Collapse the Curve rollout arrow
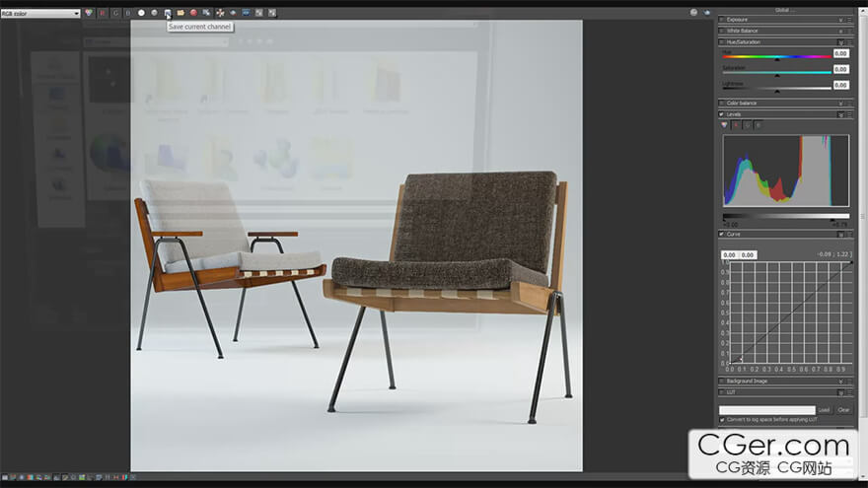 pyautogui.click(x=840, y=235)
